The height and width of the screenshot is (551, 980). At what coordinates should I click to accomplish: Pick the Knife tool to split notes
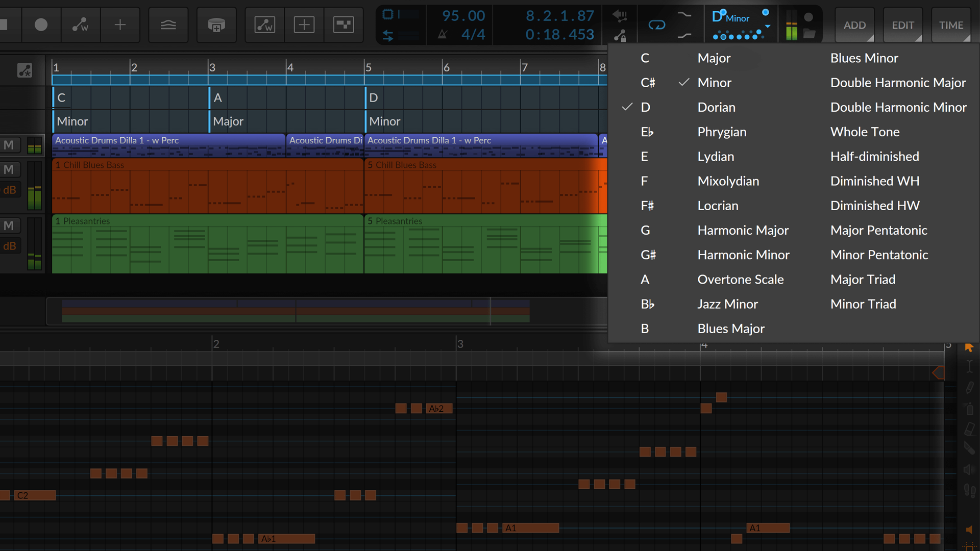point(969,448)
